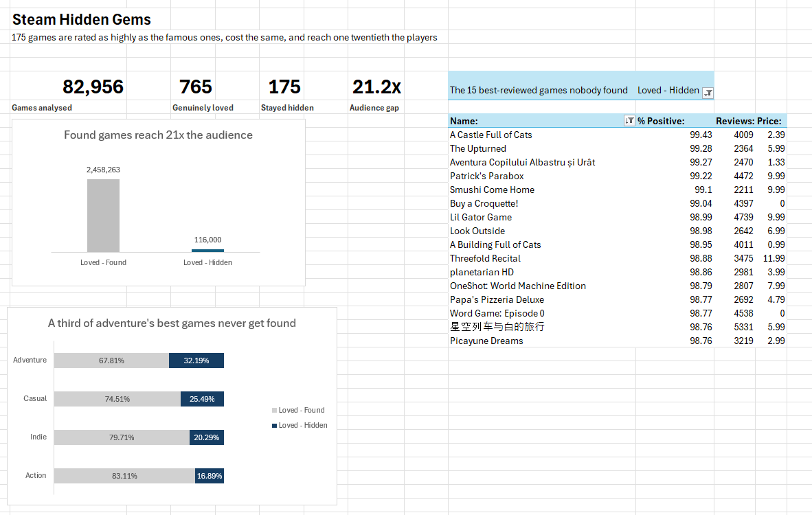Viewport: 812px width, 515px height.
Task: Select the 21.2x audience gap value
Action: [376, 87]
